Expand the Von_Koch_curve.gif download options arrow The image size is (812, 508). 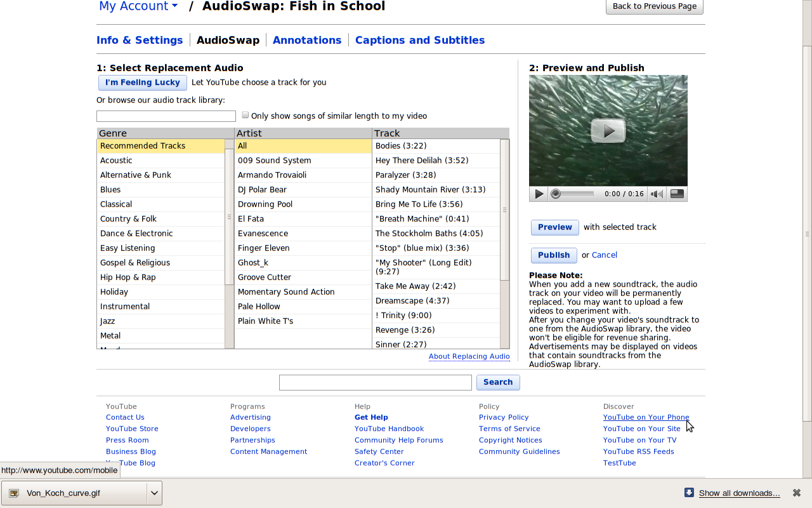tap(154, 493)
